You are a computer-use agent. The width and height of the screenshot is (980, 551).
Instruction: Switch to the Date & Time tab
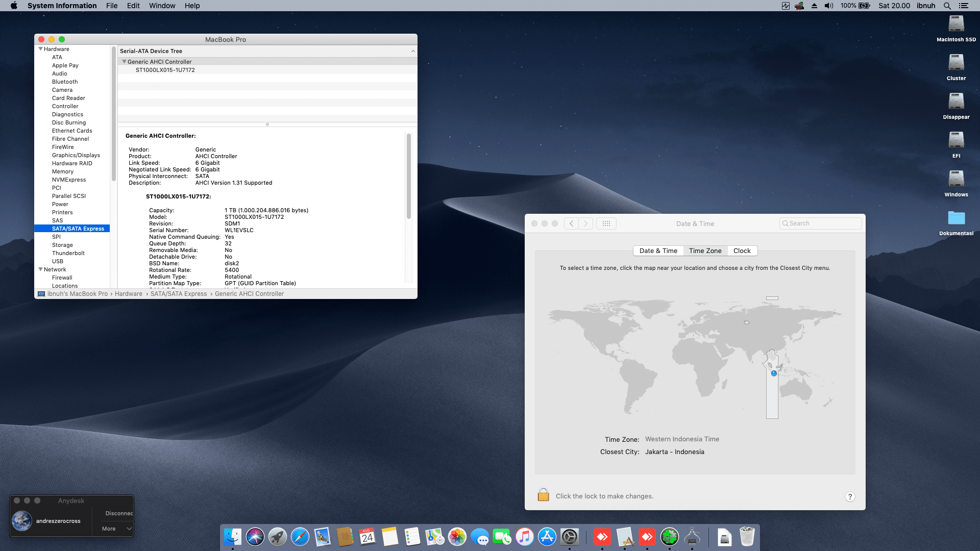point(658,251)
